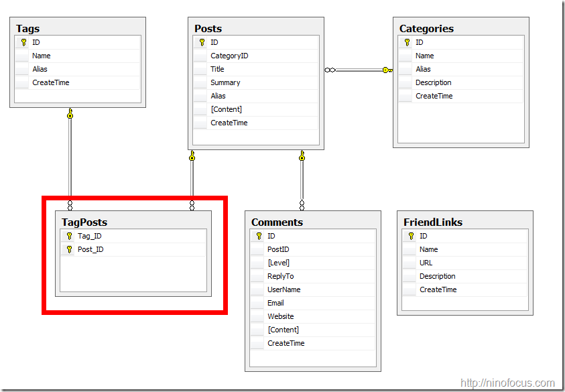Select the row selector beside Comments Email
This screenshot has width=565, height=392.
[x=257, y=303]
